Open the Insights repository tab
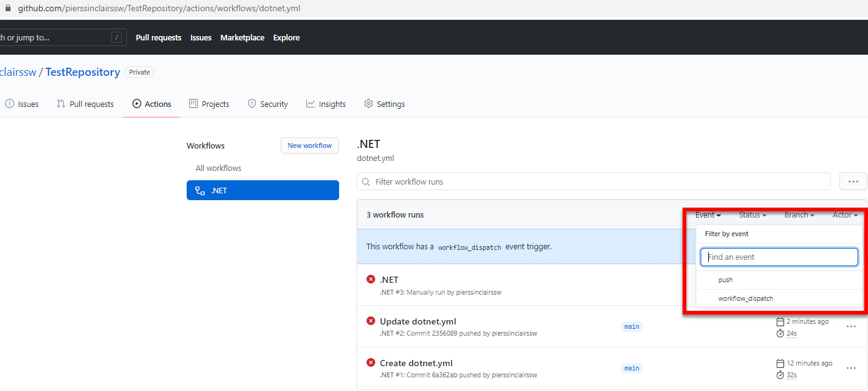Screen dimensions: 868x391 click(325, 104)
